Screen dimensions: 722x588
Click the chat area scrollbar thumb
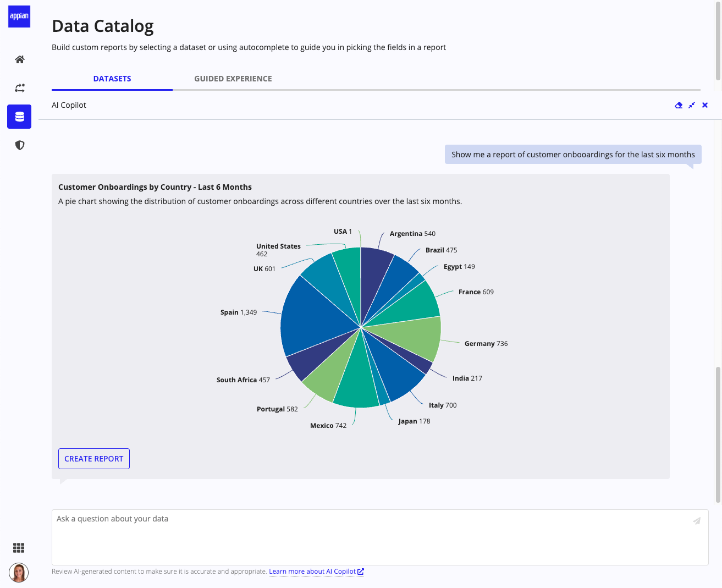pyautogui.click(x=718, y=435)
